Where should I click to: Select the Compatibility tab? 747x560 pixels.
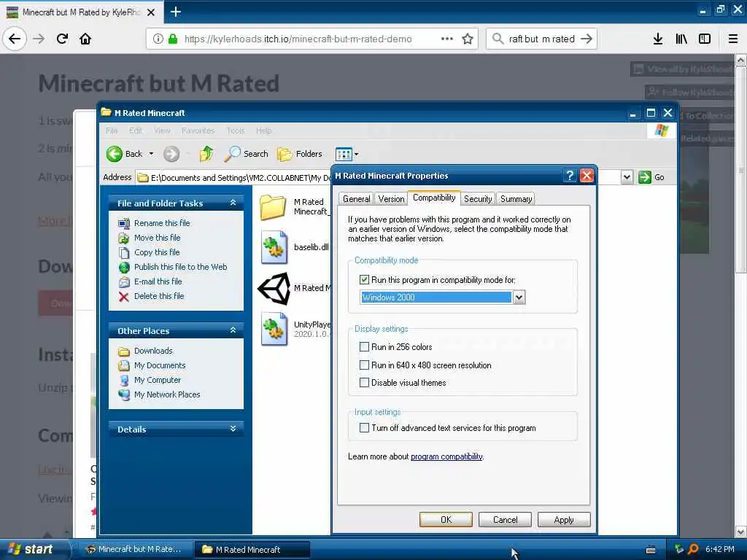(434, 198)
